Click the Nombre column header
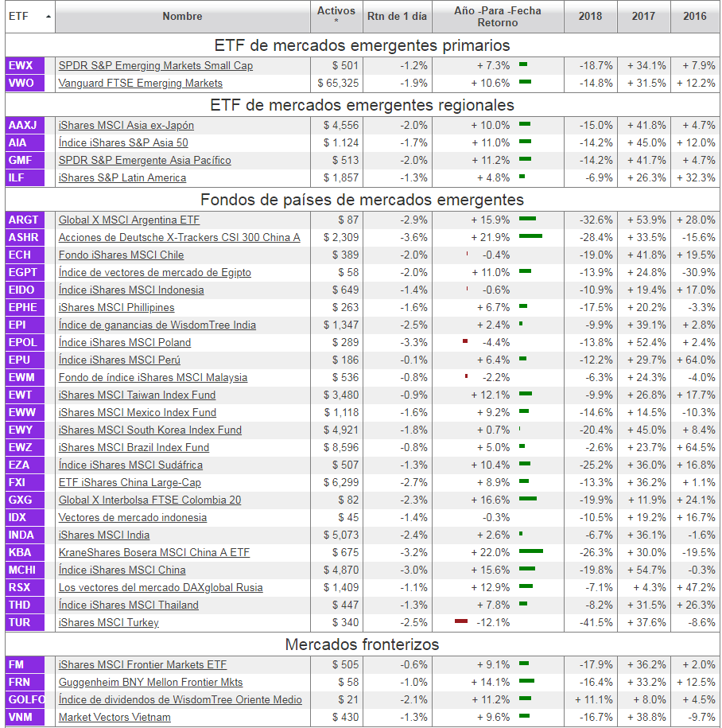This screenshot has width=722, height=728. [182, 17]
